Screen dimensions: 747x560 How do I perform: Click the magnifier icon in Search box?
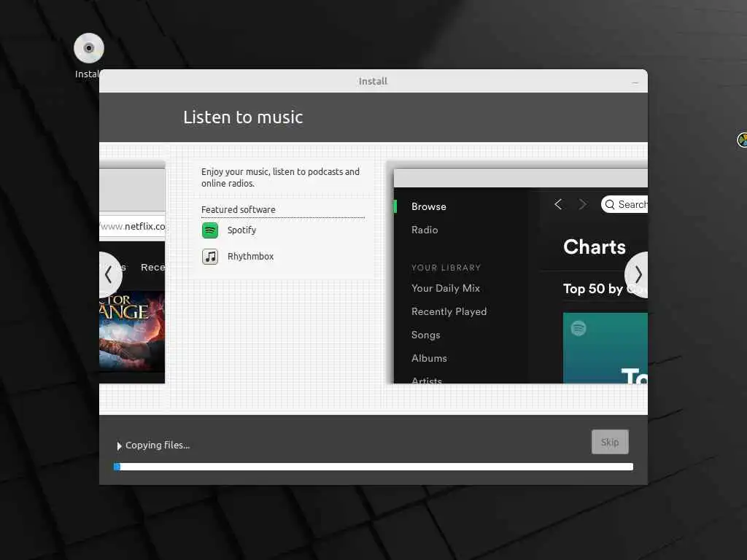tap(610, 204)
